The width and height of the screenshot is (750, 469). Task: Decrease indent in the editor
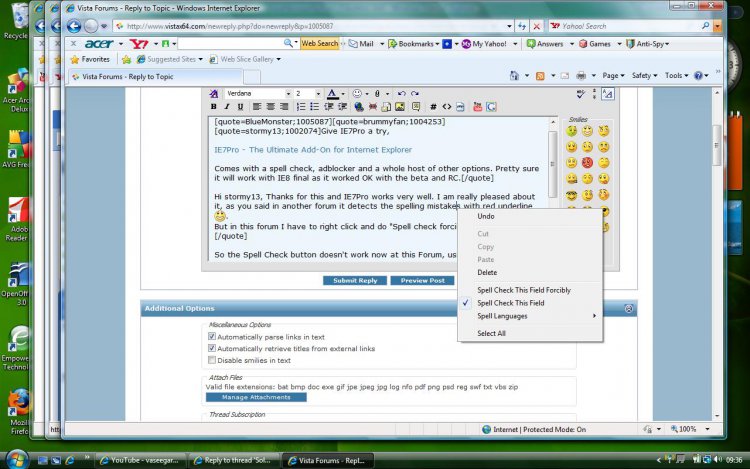pos(329,107)
